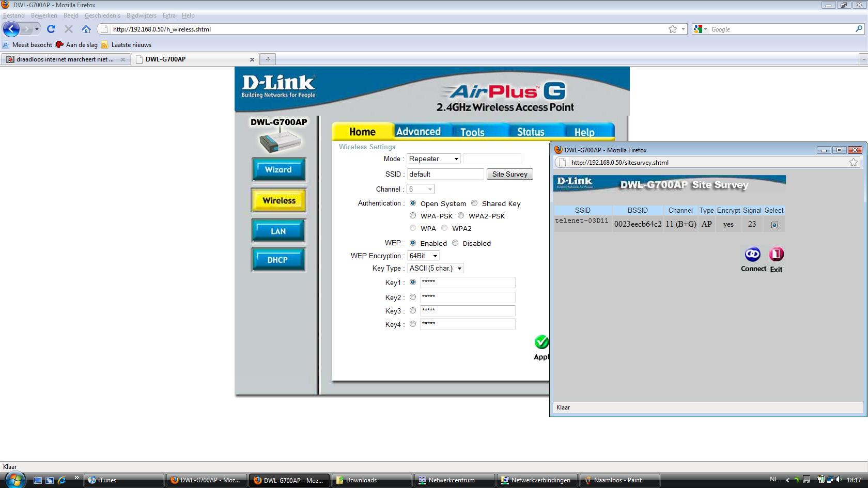The height and width of the screenshot is (488, 868).
Task: Go to the Home page icon
Action: (x=86, y=29)
